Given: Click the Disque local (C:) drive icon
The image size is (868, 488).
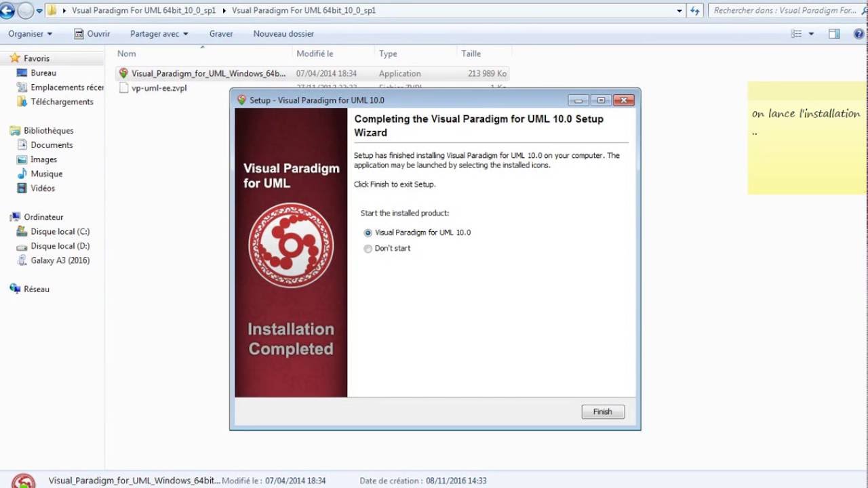Looking at the screenshot, I should pos(22,232).
